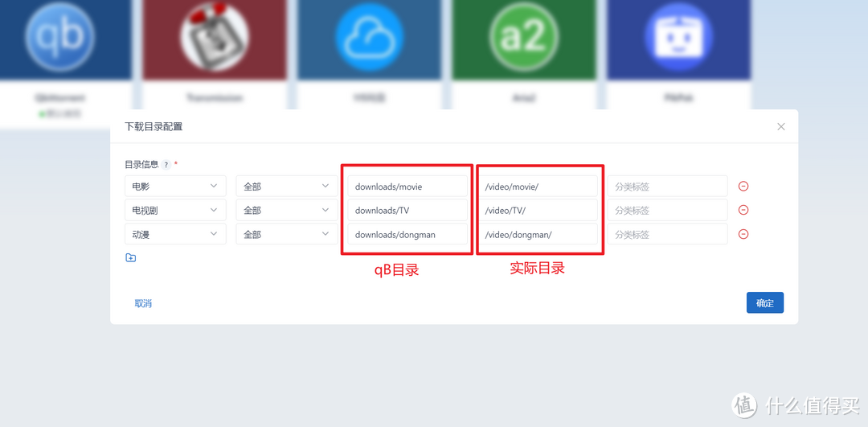Viewport: 868px width, 427px height.
Task: Click the /video/TV/ path field
Action: 538,210
